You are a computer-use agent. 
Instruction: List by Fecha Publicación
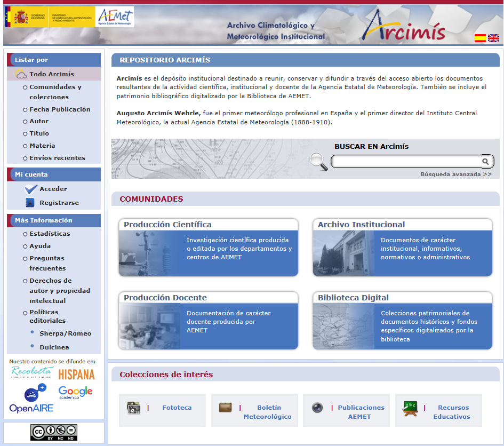(x=60, y=109)
